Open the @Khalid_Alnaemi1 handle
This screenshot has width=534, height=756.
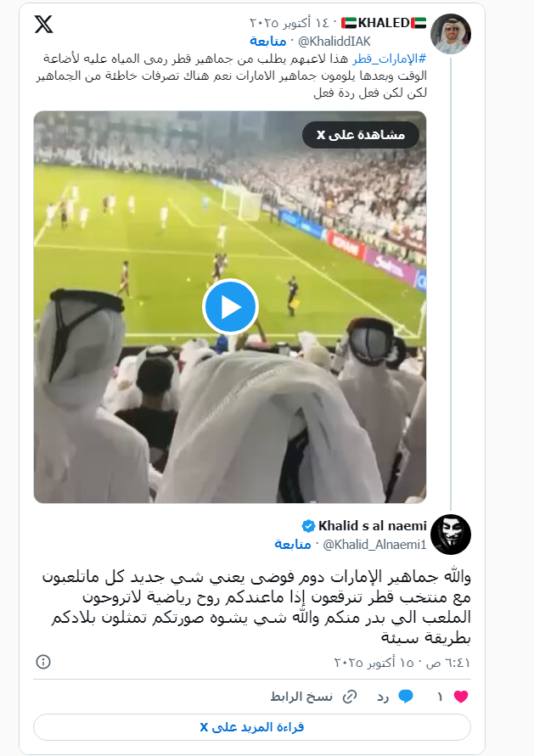pyautogui.click(x=374, y=545)
